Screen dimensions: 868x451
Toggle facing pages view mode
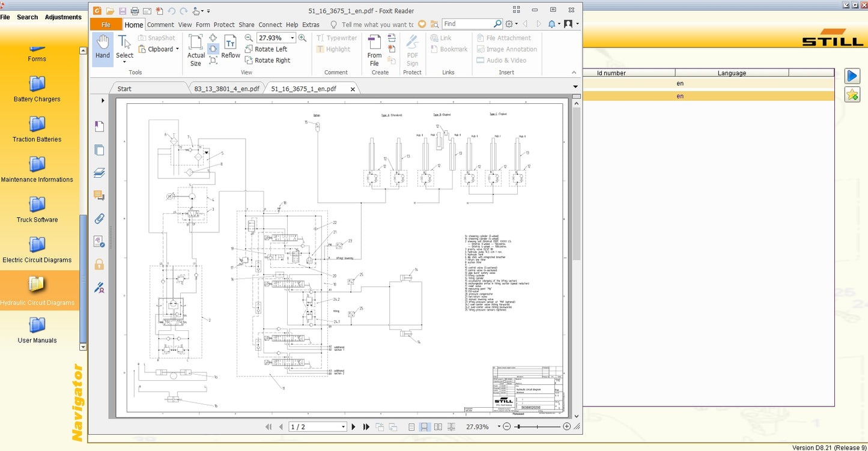(x=438, y=427)
